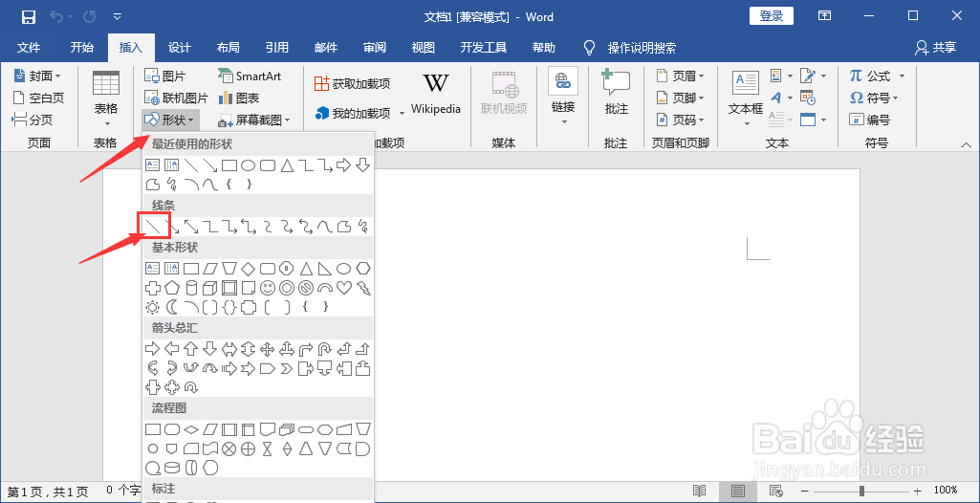980x503 pixels.
Task: Click the 100% zoom level
Action: click(x=946, y=491)
